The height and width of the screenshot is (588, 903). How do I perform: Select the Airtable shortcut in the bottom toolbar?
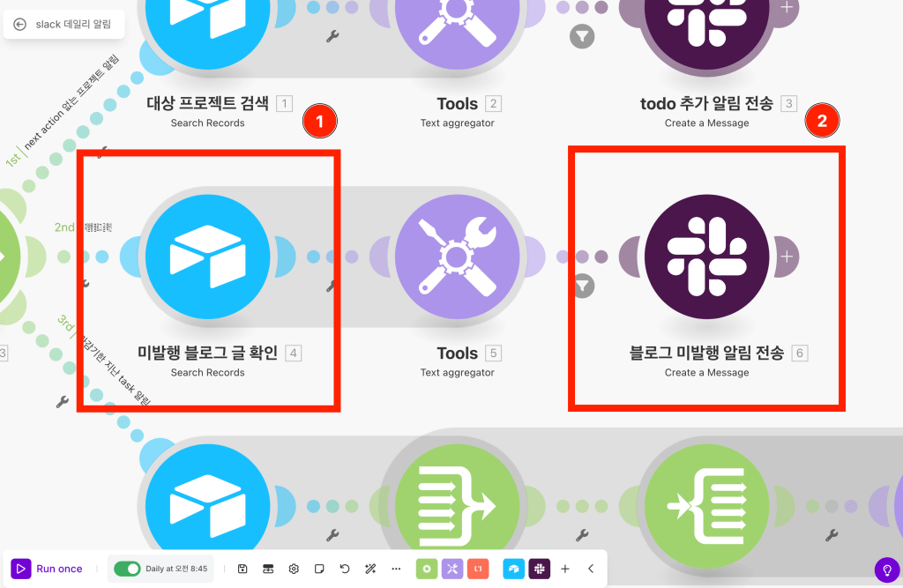(513, 569)
